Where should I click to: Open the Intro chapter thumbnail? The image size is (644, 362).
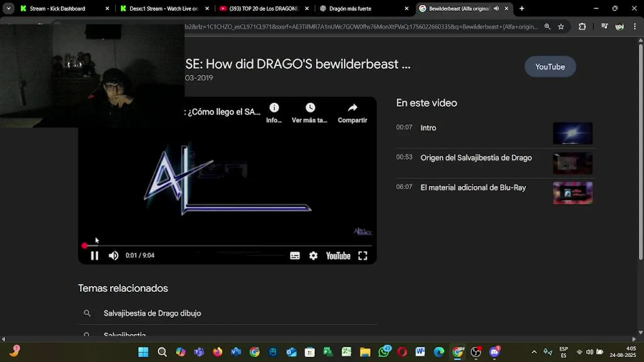573,133
